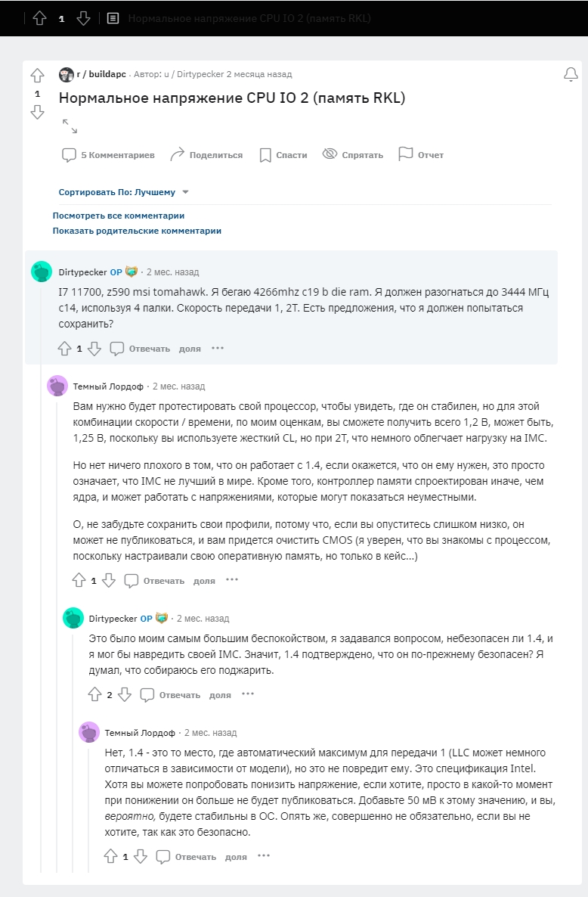This screenshot has width=588, height=897.
Task: Hide the post with Спрятать
Action: pos(353,155)
